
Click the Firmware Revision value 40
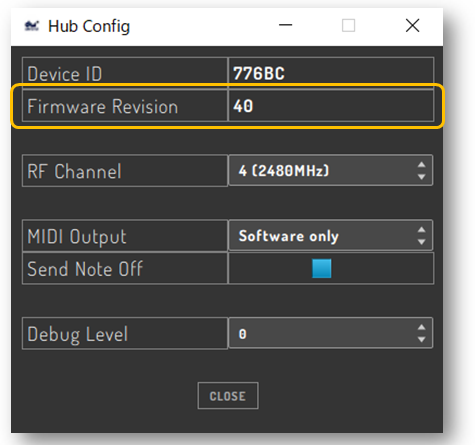(x=243, y=106)
